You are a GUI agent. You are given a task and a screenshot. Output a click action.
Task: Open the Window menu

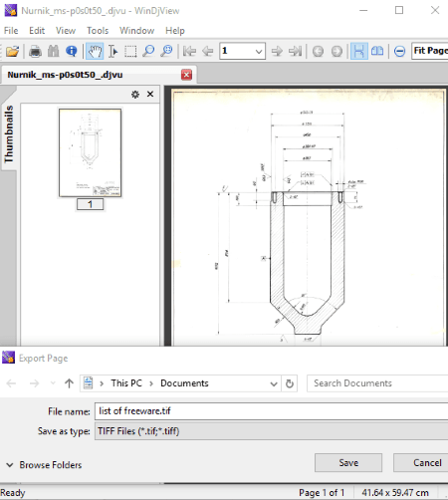point(136,31)
